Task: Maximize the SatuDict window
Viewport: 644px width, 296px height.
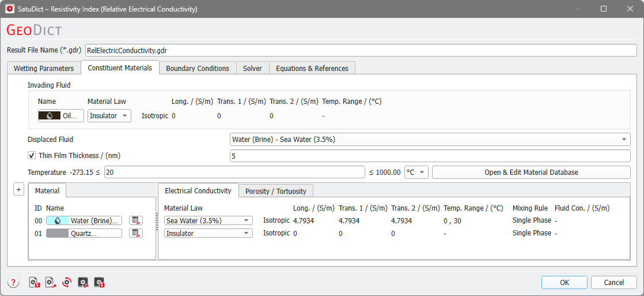Action: point(604,9)
